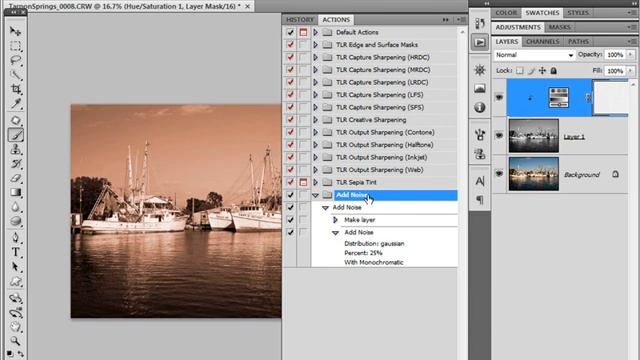Toggle Lock position icon in Layers panel

point(542,71)
